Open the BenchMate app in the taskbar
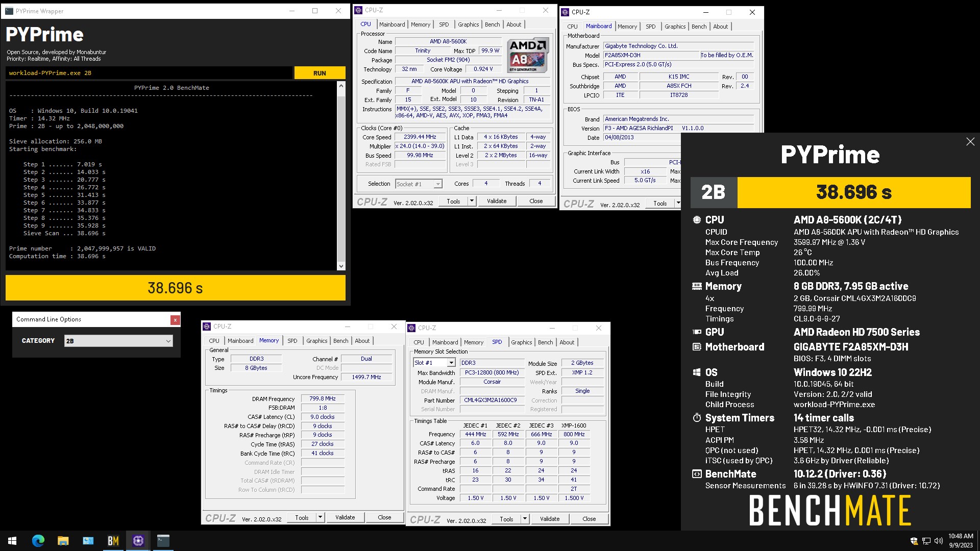The width and height of the screenshot is (980, 551). pos(113,541)
